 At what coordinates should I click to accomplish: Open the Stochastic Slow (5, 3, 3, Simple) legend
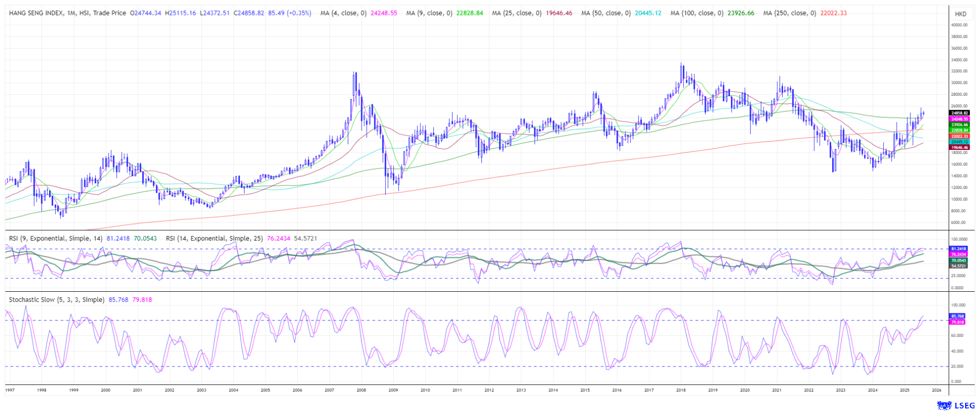[x=56, y=300]
